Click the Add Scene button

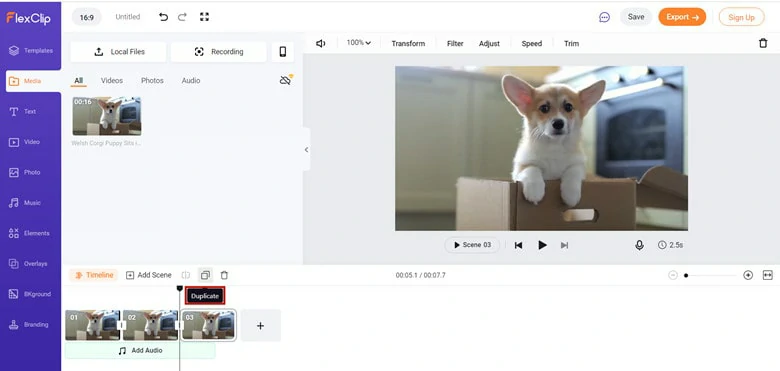149,275
